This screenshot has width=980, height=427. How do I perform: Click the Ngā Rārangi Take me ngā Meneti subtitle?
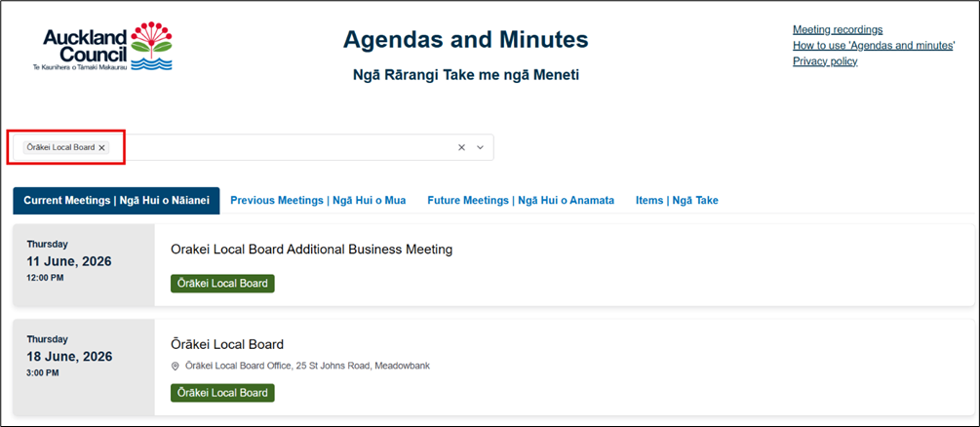466,76
